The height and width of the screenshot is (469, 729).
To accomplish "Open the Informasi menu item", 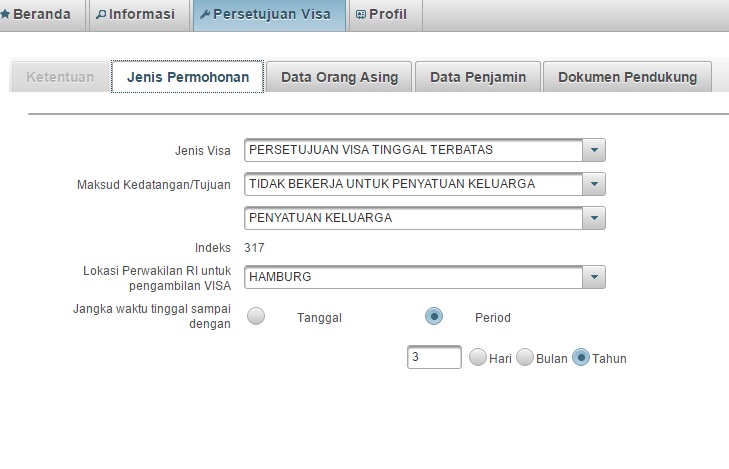I will (x=139, y=15).
